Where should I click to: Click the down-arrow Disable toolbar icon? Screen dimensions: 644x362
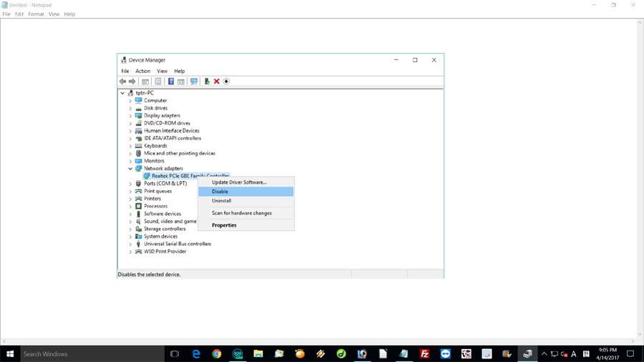coord(226,82)
